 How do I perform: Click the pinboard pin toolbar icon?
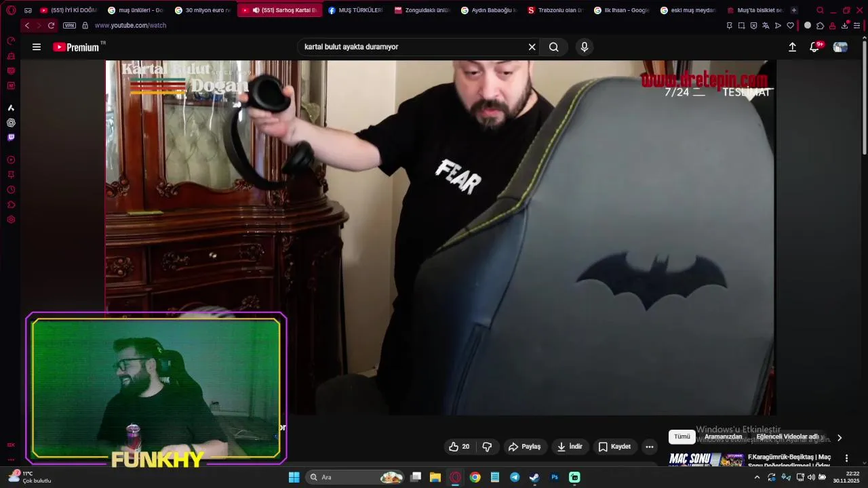(729, 26)
